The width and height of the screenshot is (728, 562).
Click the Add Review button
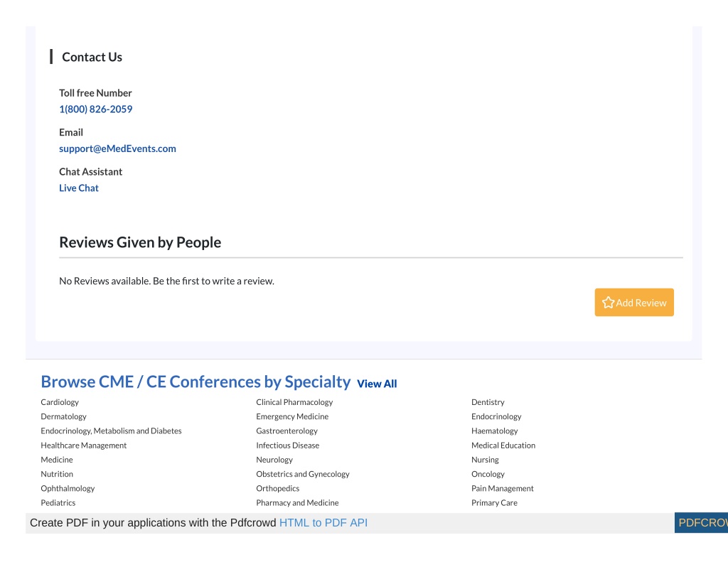(634, 303)
